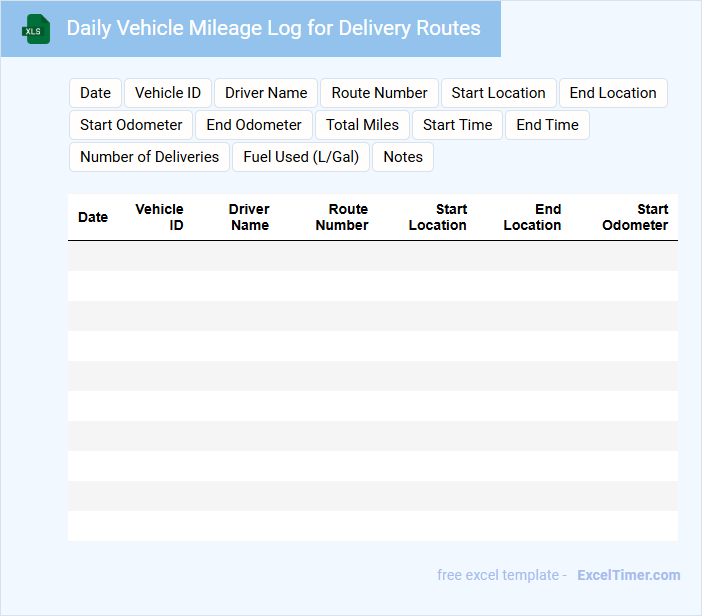The image size is (702, 616).
Task: Open the ExcelTimer.com link
Action: click(x=628, y=575)
